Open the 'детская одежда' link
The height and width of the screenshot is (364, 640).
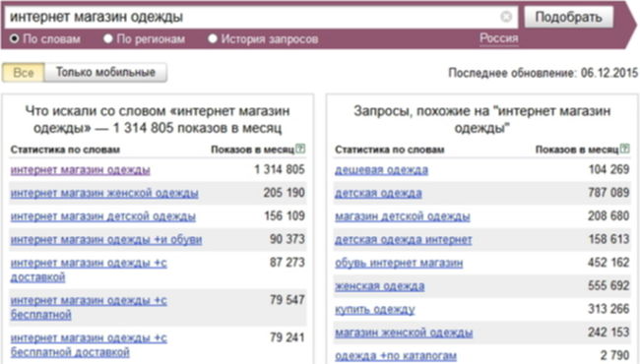coord(378,193)
